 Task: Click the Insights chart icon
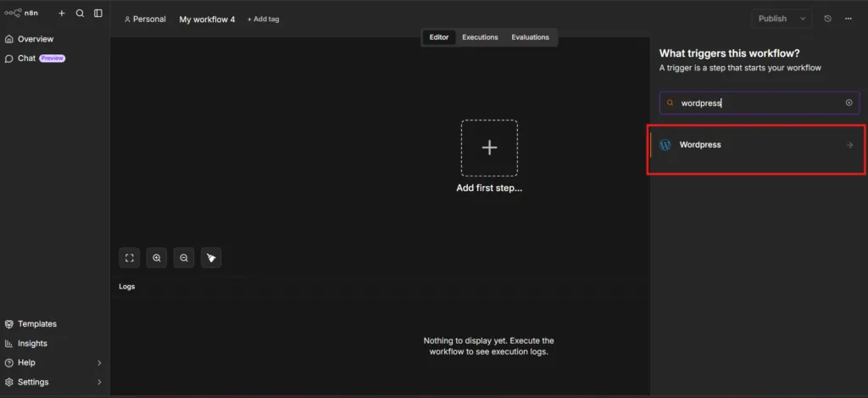click(8, 343)
